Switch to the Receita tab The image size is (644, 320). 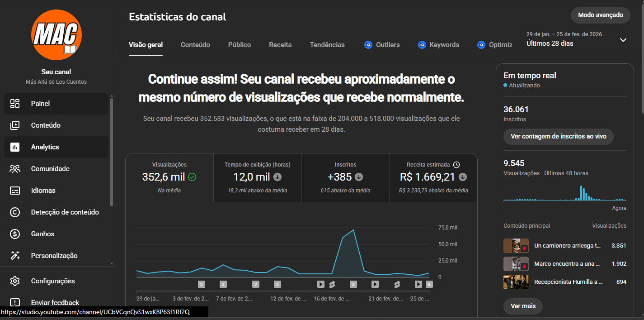(280, 45)
